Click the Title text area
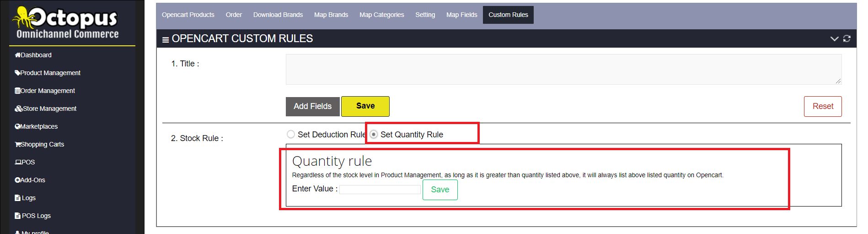Screen dimensions: 868x234 (563, 69)
